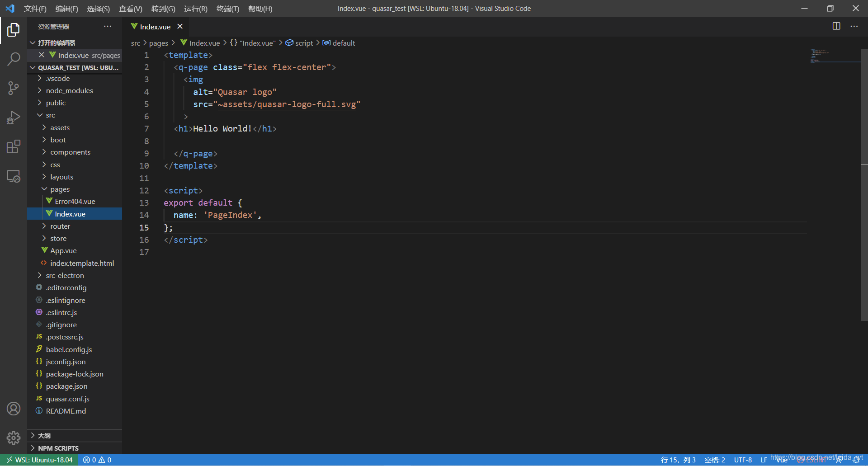Viewport: 868px width, 466px height.
Task: Click the 行 15, 列 3 cursor position
Action: (678, 460)
